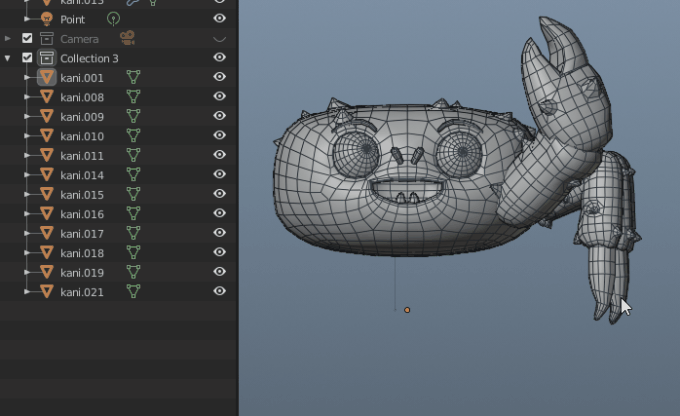Select the green mesh data icon of kani.001
The height and width of the screenshot is (416, 680).
tap(134, 77)
